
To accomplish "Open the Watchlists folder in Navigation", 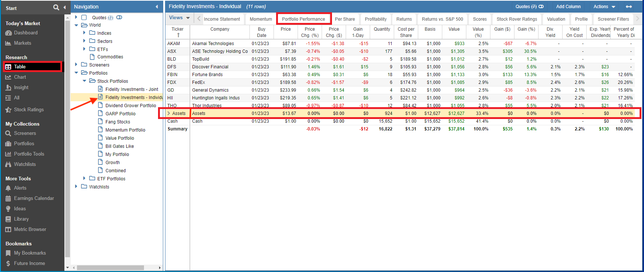I will 99,187.
